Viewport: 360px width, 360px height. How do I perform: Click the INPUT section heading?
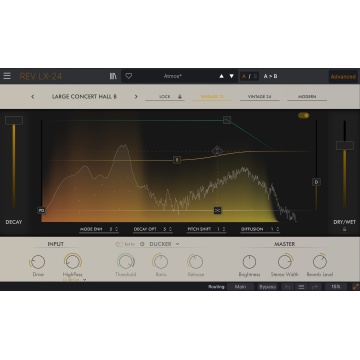[56, 244]
